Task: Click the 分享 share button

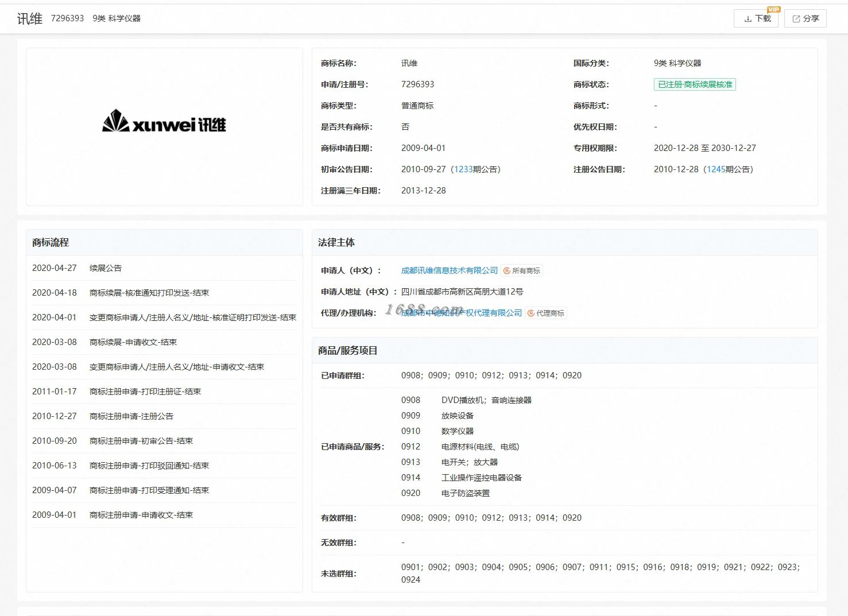Action: (806, 18)
